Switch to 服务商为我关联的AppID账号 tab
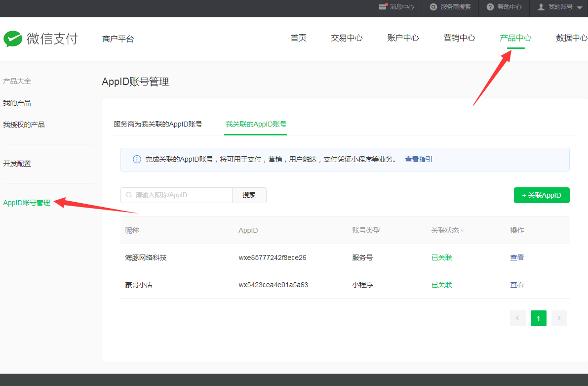588x386 pixels. 158,124
